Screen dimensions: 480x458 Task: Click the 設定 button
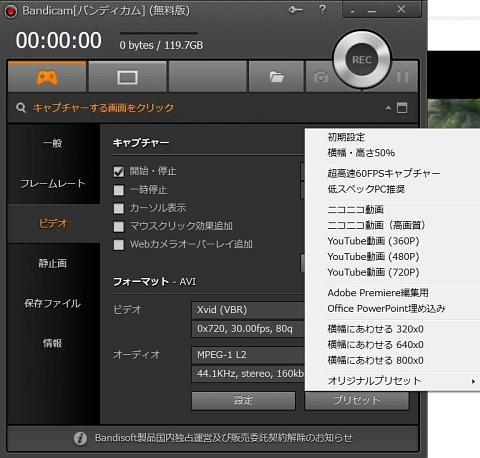click(243, 400)
